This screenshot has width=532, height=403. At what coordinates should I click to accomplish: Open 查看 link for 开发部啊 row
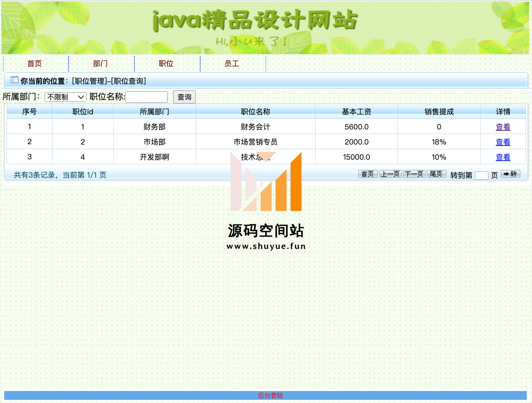(503, 157)
